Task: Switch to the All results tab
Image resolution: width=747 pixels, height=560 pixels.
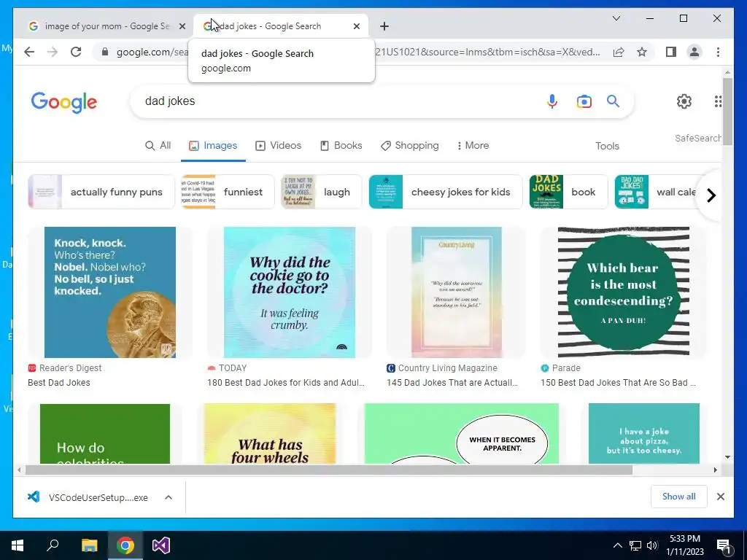Action: (x=158, y=146)
